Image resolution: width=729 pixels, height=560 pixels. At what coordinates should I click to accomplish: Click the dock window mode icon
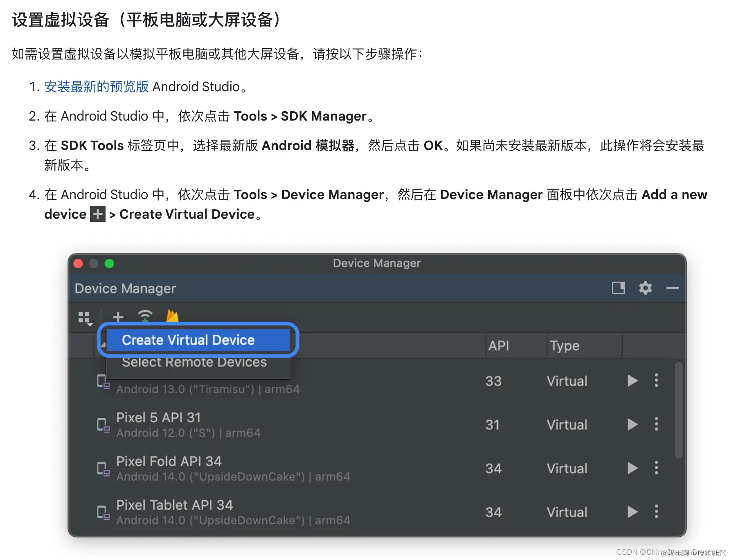pos(618,288)
